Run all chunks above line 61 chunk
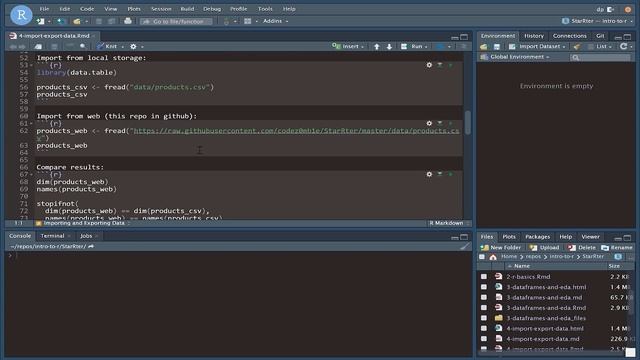 pyautogui.click(x=440, y=123)
